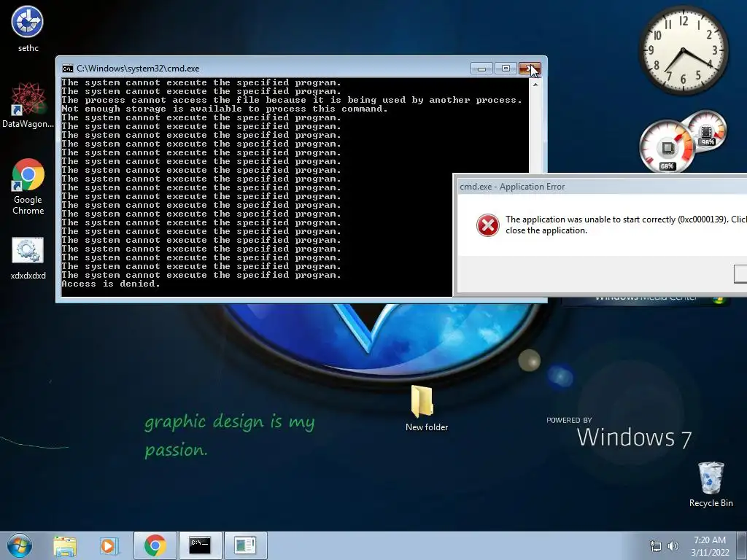
Task: Click the analog clock gadget
Action: pos(683,50)
